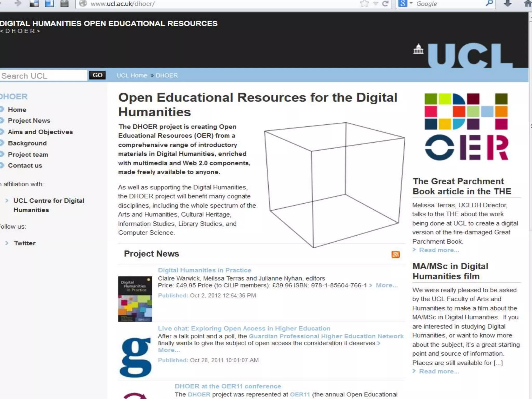532x399 pixels.
Task: Click UCL Home breadcrumb link
Action: (132, 76)
